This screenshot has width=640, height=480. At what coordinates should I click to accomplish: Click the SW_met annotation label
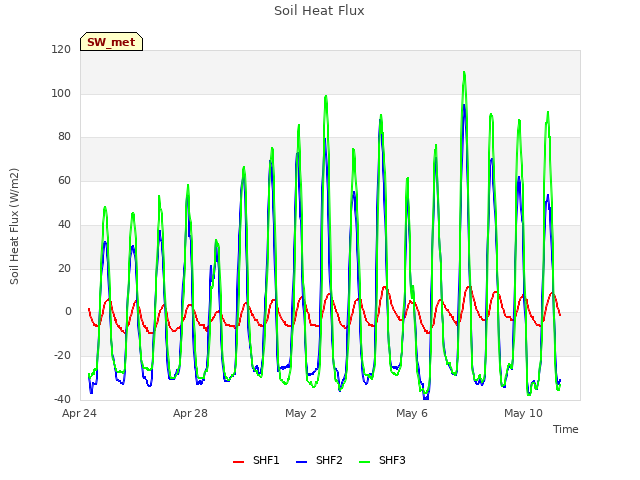pos(111,42)
